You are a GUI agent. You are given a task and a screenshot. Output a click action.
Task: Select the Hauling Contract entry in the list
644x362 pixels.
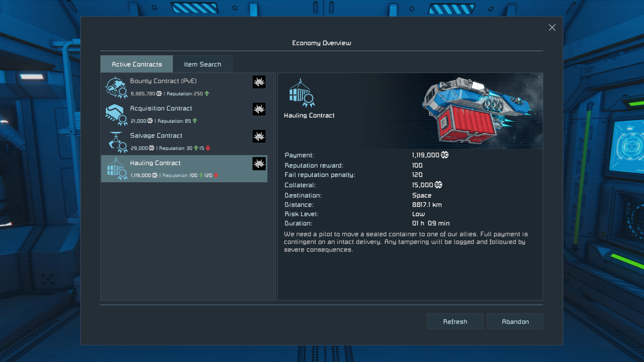coord(184,169)
